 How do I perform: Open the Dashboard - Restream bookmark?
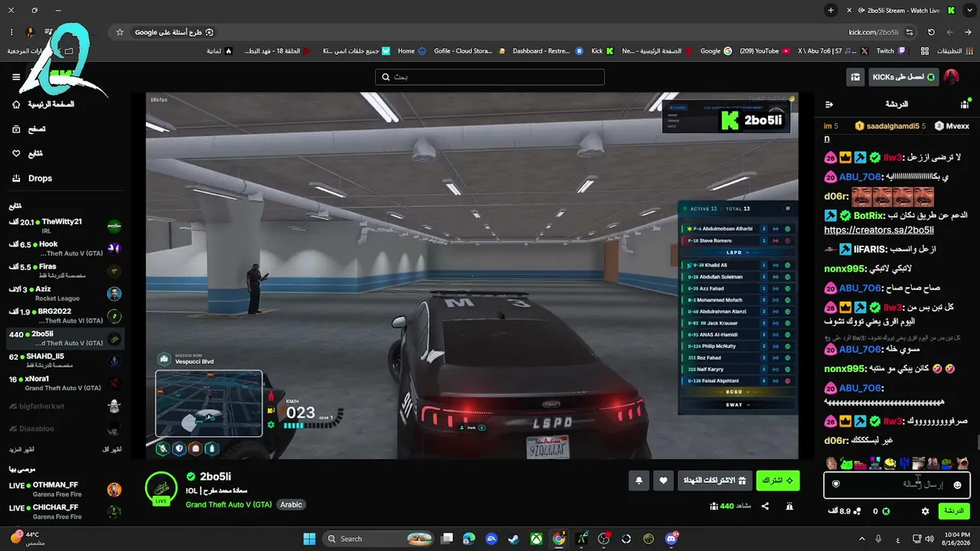tap(547, 51)
